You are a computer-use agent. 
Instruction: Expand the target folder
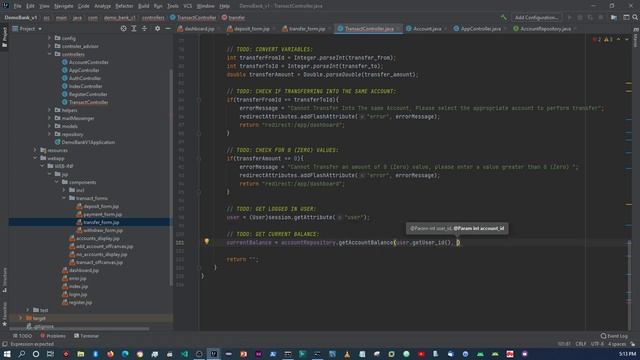click(x=20, y=318)
